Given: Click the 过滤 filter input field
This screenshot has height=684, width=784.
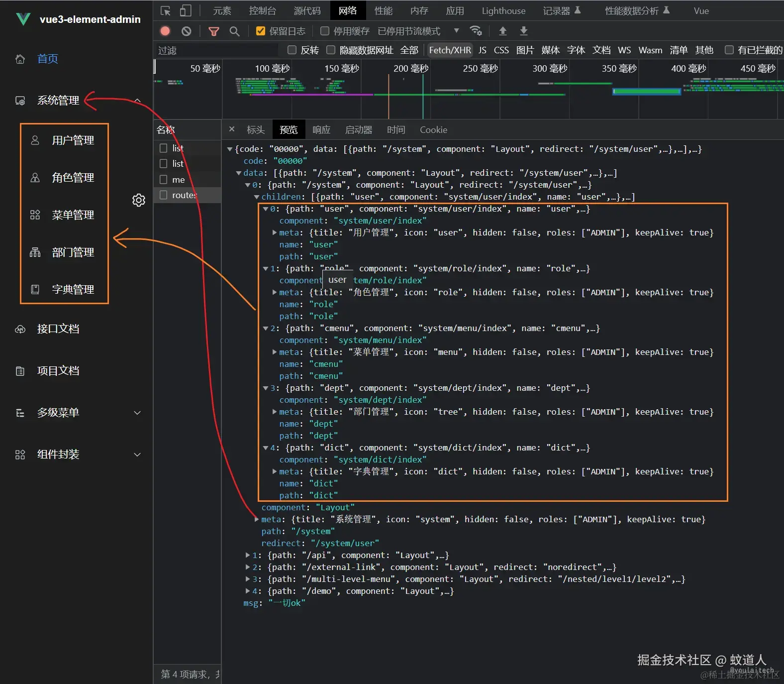Looking at the screenshot, I should [216, 50].
